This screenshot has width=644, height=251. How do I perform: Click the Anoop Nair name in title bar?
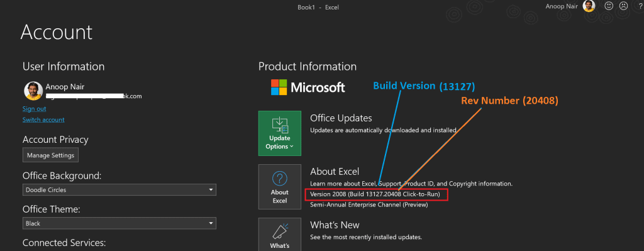click(562, 6)
